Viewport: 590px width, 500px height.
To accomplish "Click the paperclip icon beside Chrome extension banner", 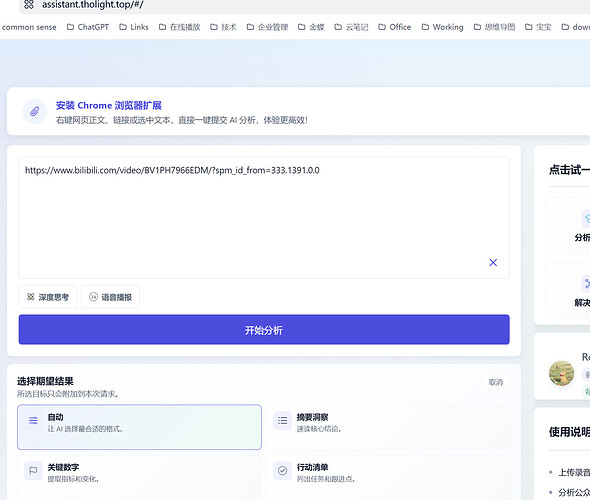I will coord(34,111).
